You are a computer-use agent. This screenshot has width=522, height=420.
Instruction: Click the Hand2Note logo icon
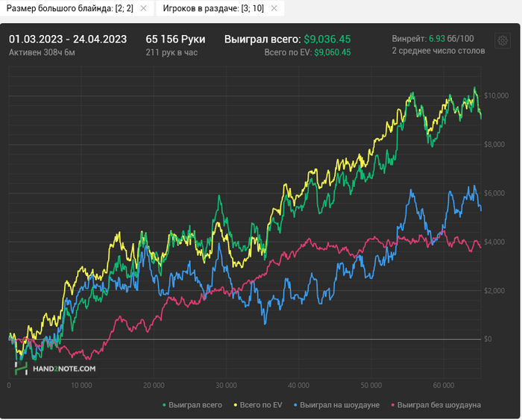point(21,369)
